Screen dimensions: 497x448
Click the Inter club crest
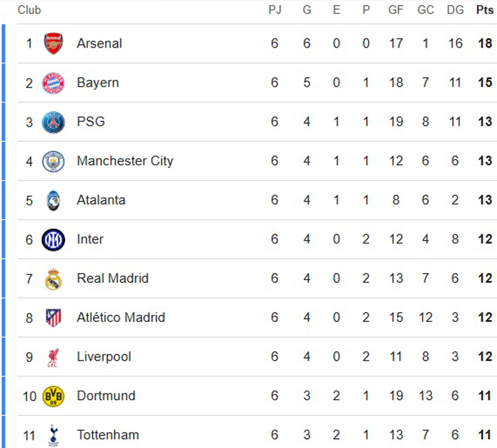pyautogui.click(x=53, y=239)
